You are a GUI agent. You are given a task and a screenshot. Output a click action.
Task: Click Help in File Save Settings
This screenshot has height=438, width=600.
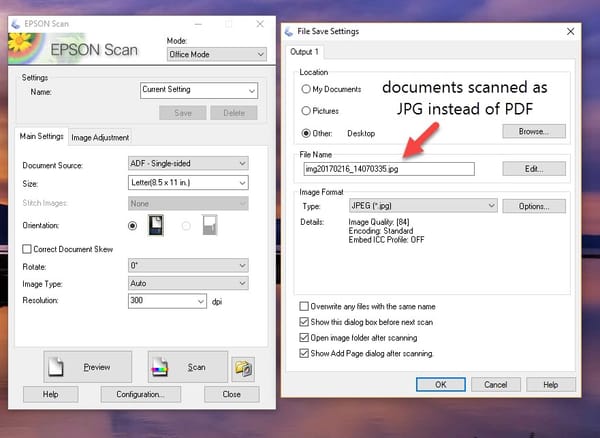click(551, 384)
